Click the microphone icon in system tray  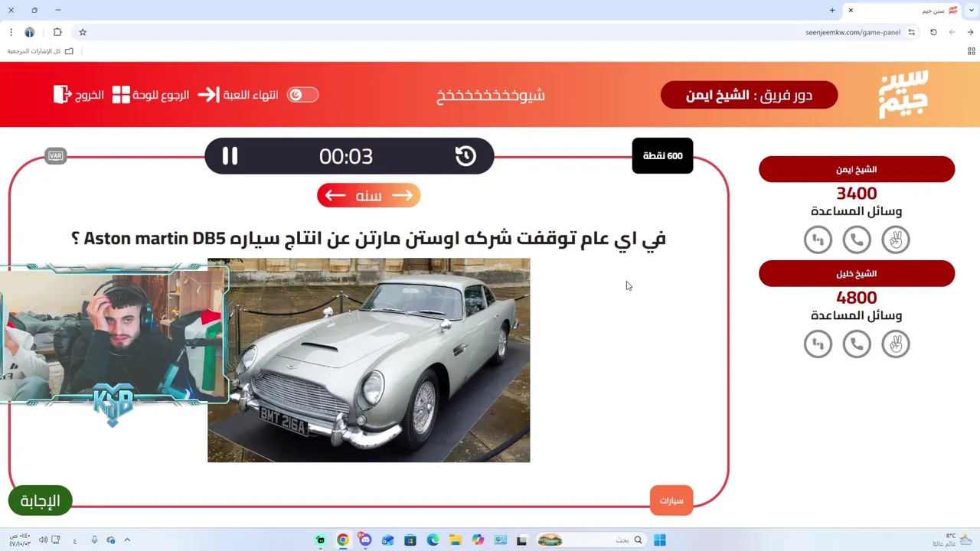[94, 540]
